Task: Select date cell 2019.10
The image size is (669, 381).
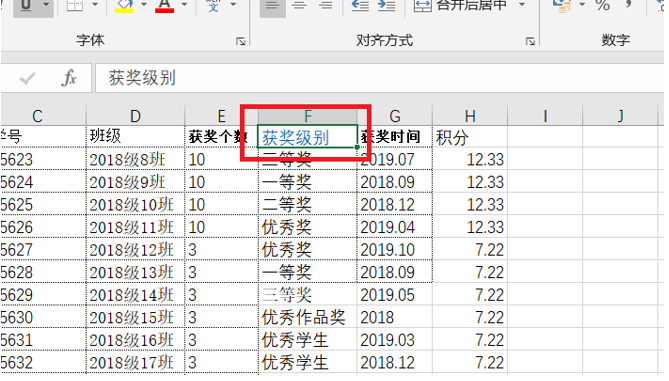Action: 395,250
